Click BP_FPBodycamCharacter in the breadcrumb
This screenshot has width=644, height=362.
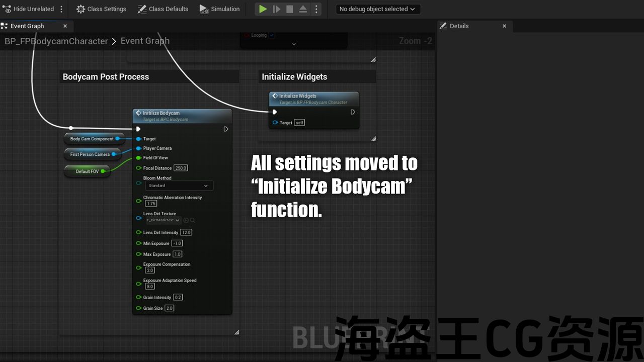(56, 41)
